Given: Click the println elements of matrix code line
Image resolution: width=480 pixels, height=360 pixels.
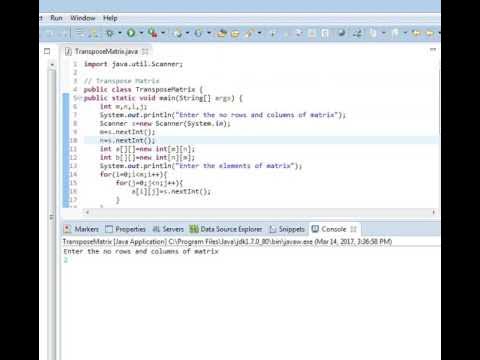Looking at the screenshot, I should [x=201, y=166].
